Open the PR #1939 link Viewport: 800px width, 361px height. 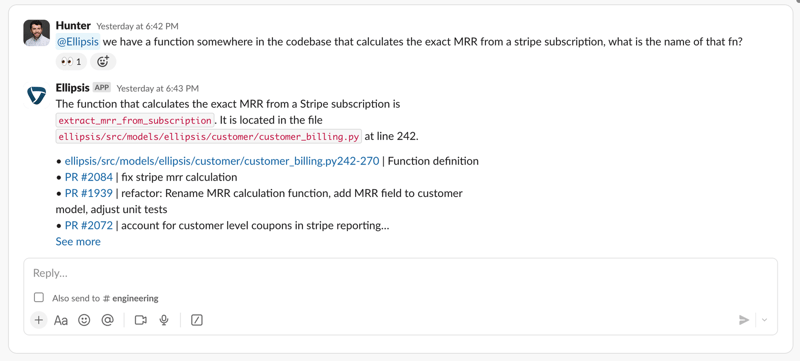pos(89,193)
